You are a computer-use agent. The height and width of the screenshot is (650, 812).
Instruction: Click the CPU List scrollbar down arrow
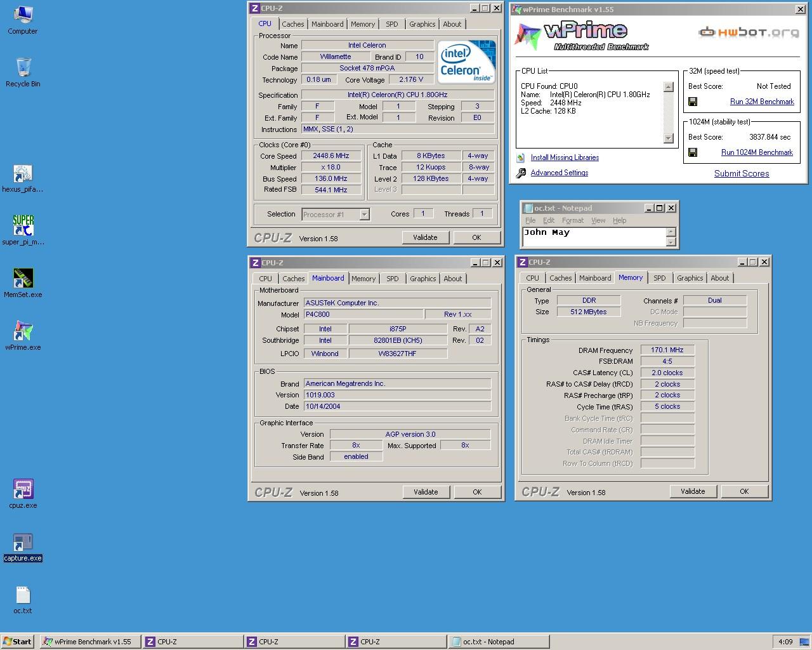tap(668, 138)
